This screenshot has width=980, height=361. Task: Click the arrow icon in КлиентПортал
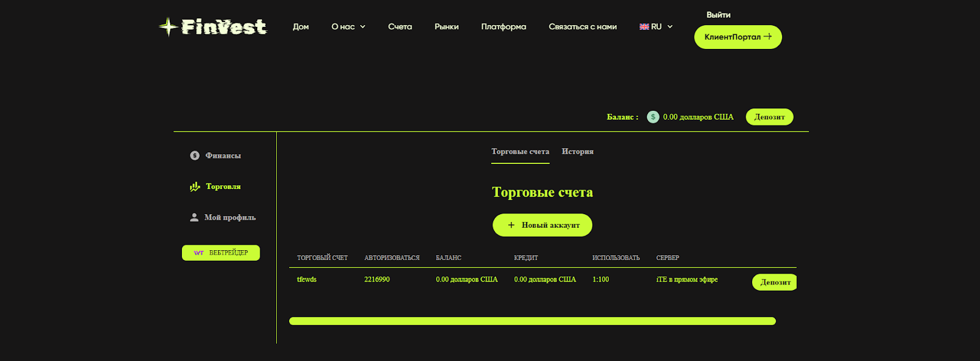pos(767,37)
